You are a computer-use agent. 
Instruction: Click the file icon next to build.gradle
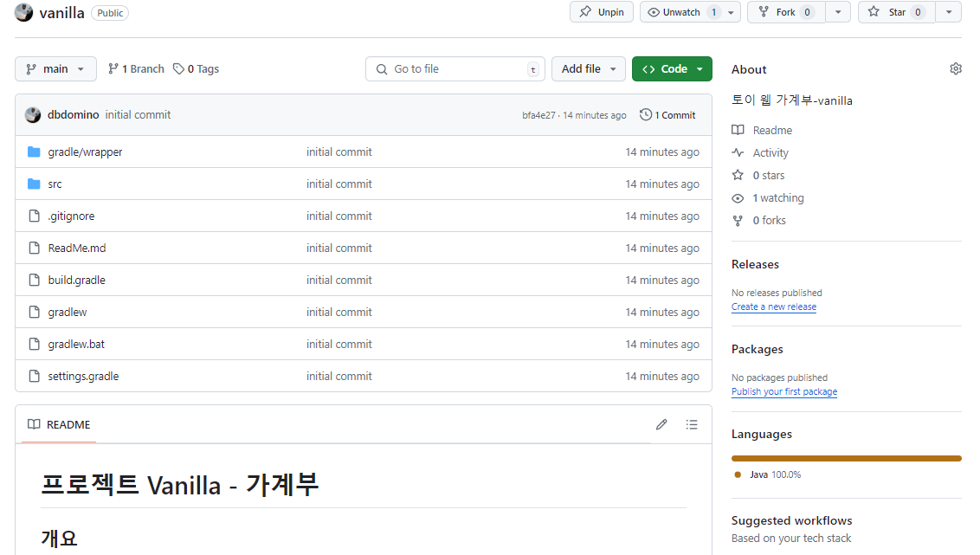pyautogui.click(x=35, y=280)
